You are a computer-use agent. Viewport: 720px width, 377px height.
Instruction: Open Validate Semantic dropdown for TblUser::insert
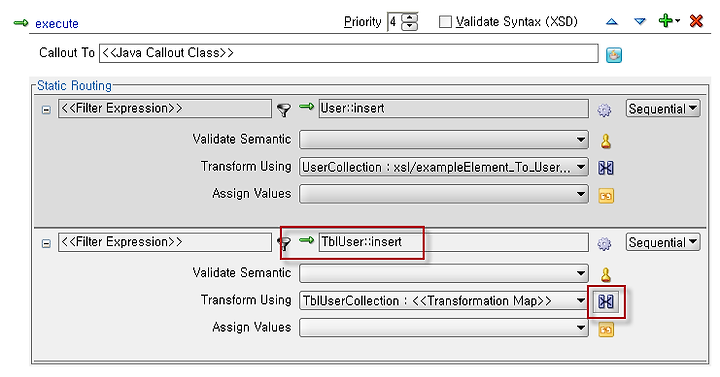444,273
